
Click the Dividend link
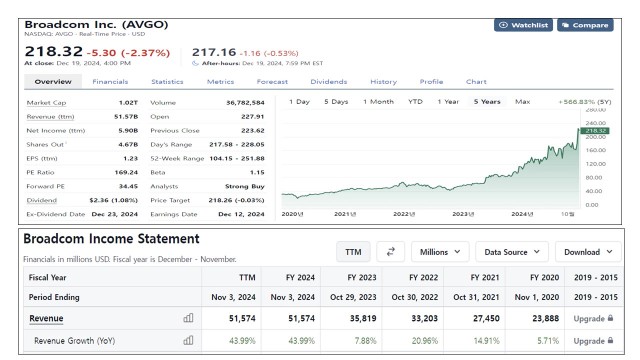coord(42,200)
